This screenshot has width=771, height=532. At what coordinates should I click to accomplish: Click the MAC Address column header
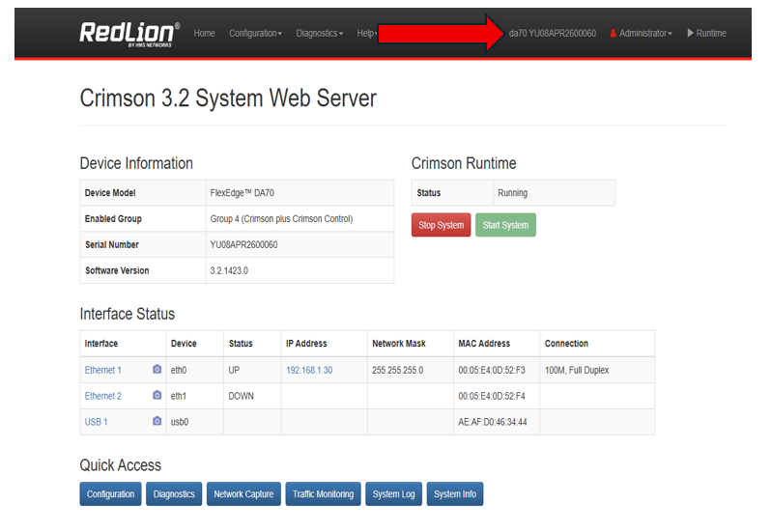[x=484, y=344]
